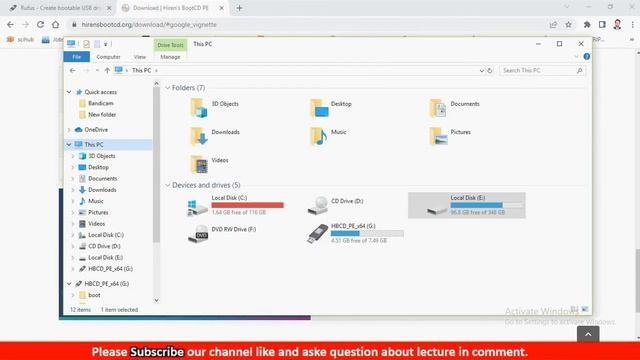Image resolution: width=640 pixels, height=360 pixels.
Task: Switch to large icons view in status bar
Action: 585,309
